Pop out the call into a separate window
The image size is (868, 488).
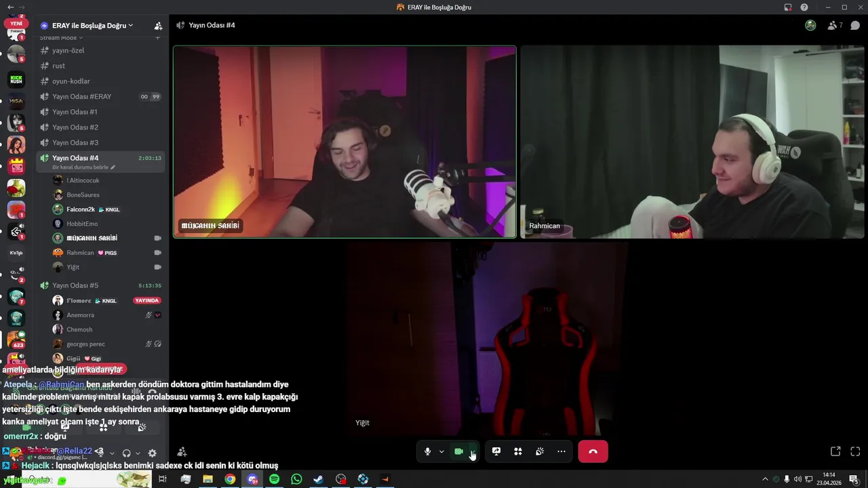[x=835, y=451]
